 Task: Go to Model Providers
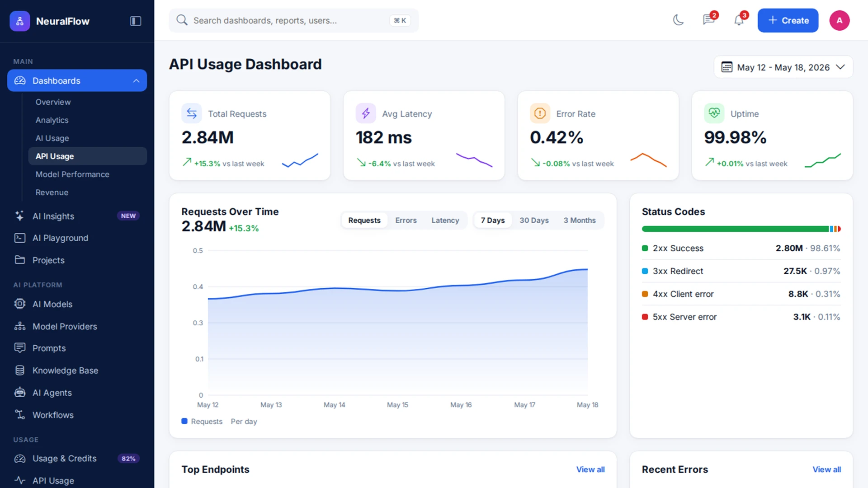tap(77, 326)
